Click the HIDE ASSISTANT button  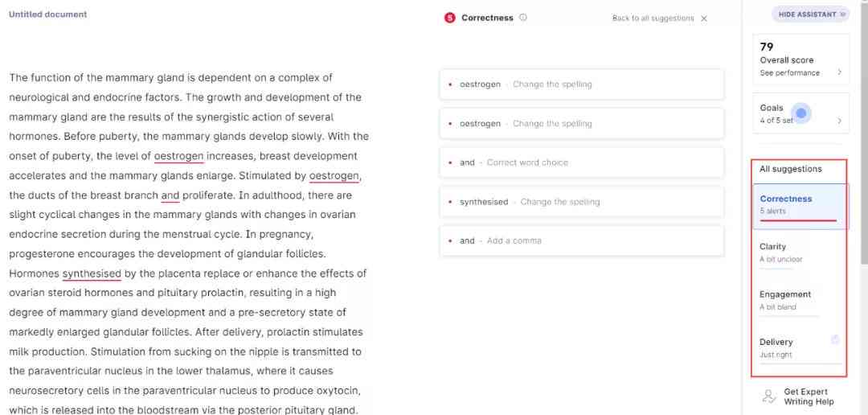click(810, 14)
